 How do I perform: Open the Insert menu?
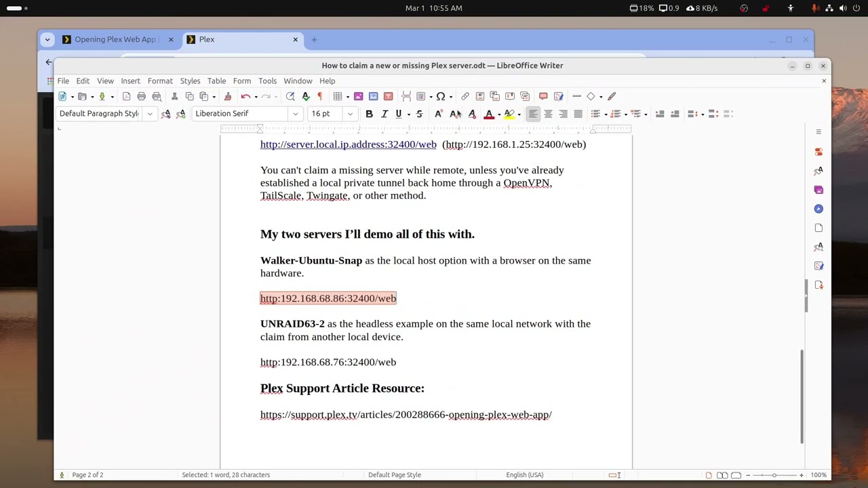[x=130, y=81]
